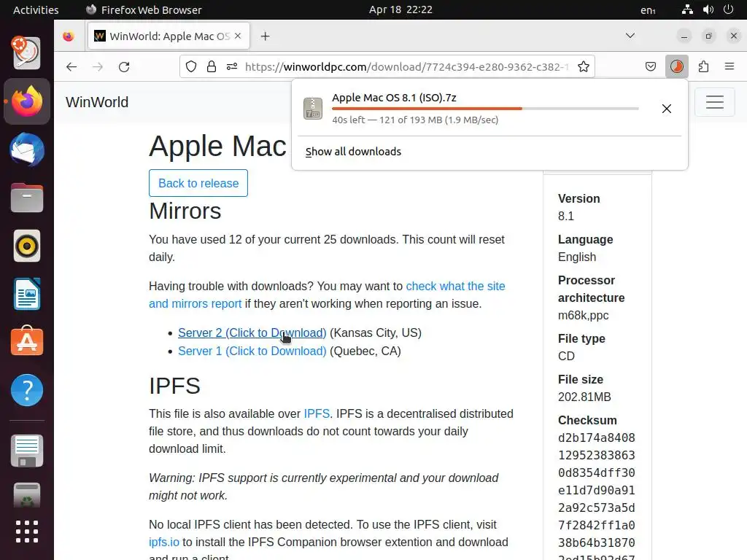Click the WinWorld site logo text
The width and height of the screenshot is (747, 560).
[97, 102]
